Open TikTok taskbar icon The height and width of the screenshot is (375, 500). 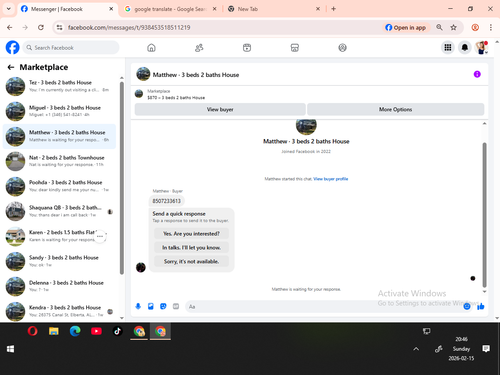click(x=117, y=331)
